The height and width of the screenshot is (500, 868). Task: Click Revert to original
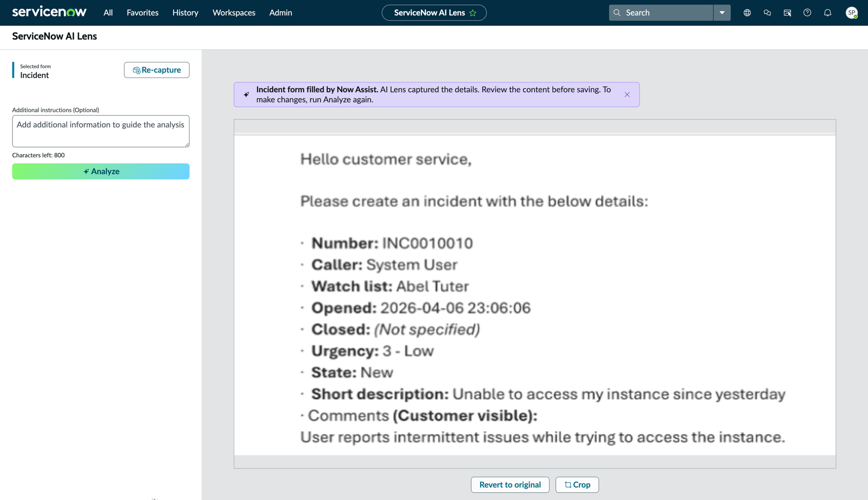click(510, 485)
